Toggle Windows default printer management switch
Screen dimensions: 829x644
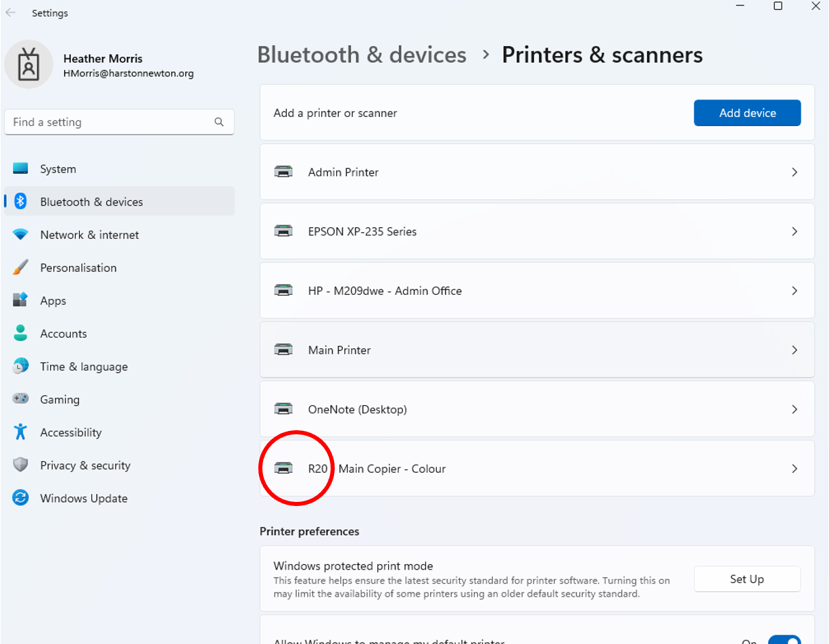(x=784, y=639)
